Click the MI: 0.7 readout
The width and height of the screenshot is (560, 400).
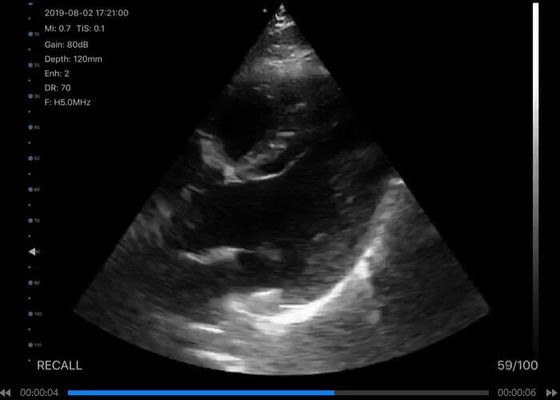point(58,29)
